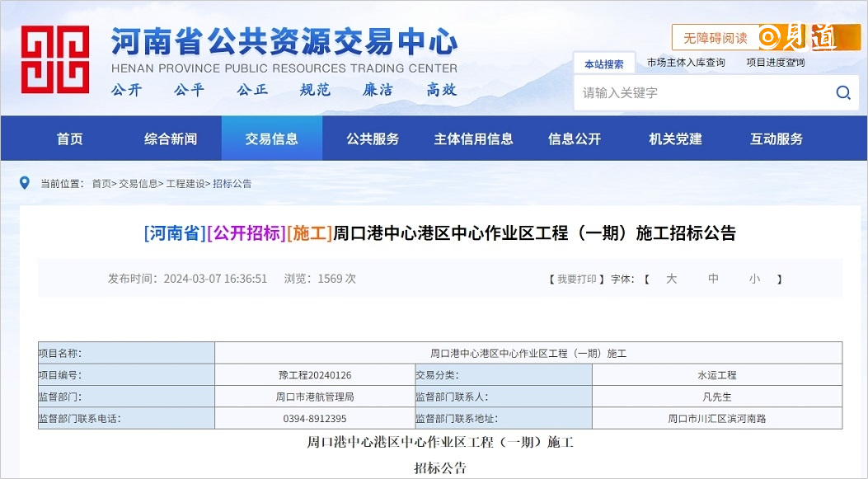The height and width of the screenshot is (479, 868).
Task: Go to 首页 in navigation bar
Action: [x=70, y=139]
